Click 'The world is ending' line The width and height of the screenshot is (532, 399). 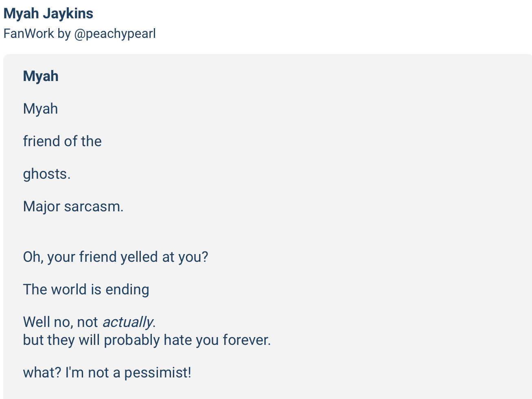click(x=86, y=289)
